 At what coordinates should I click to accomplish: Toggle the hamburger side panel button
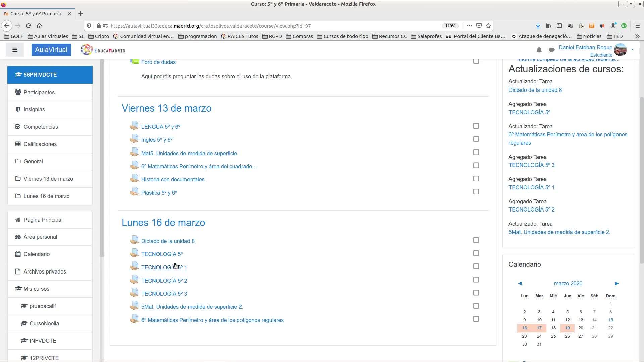15,50
